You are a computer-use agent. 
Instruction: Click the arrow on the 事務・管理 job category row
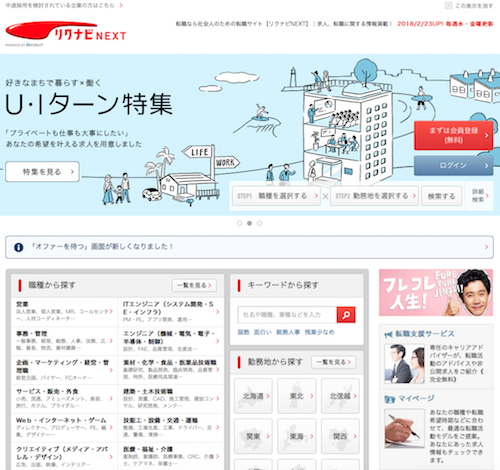[111, 341]
